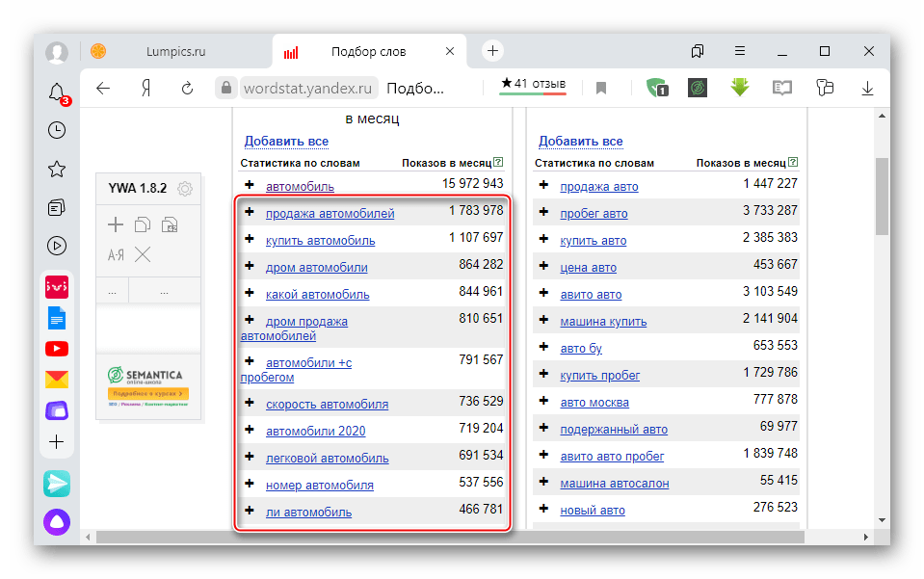Open продажа автомобилей keyword link

tap(330, 214)
